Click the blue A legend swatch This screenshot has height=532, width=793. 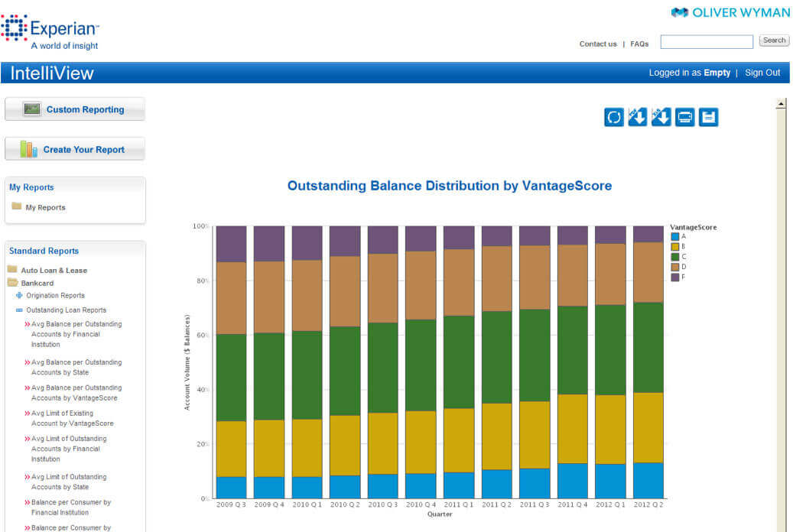coord(675,237)
